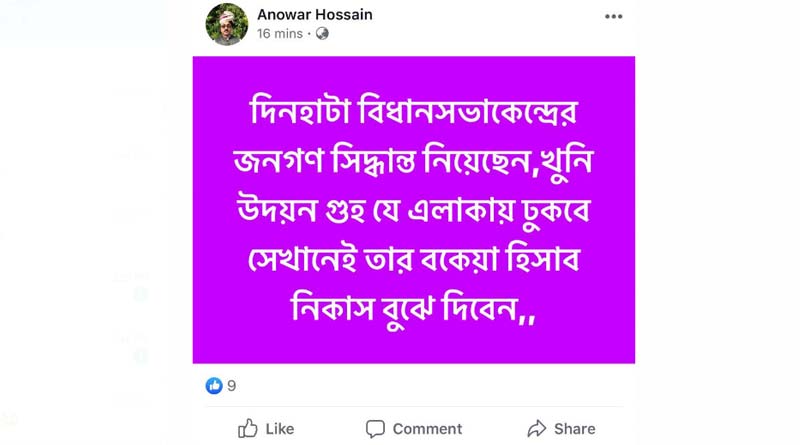Click the purple area beneath the post text
Screen dimensions: 800x445
(x=414, y=348)
